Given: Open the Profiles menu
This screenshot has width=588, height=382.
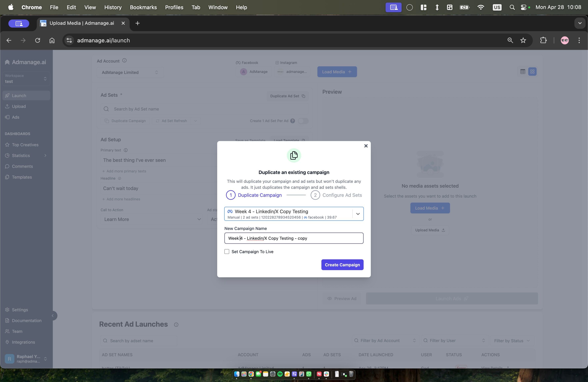Looking at the screenshot, I should point(174,7).
